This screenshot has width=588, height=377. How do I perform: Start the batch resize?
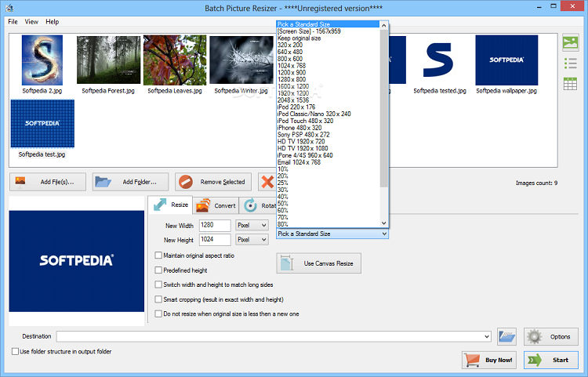click(x=551, y=360)
